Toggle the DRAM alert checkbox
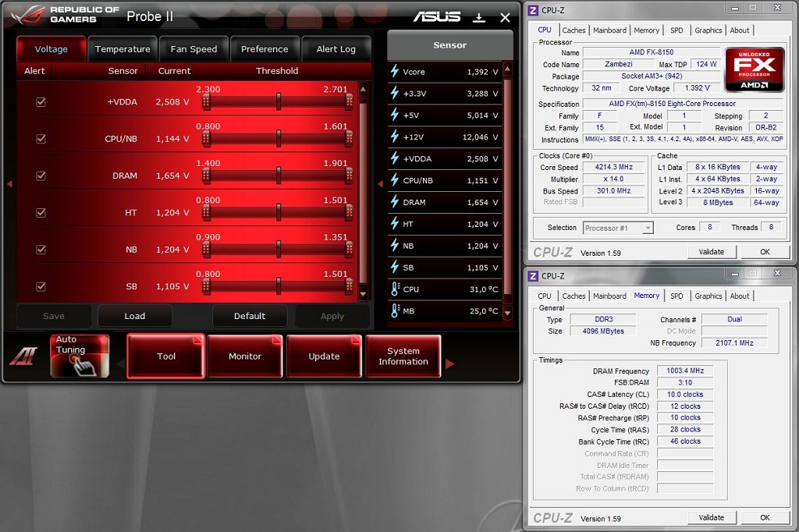Viewport: 799px width, 532px height. 41,176
